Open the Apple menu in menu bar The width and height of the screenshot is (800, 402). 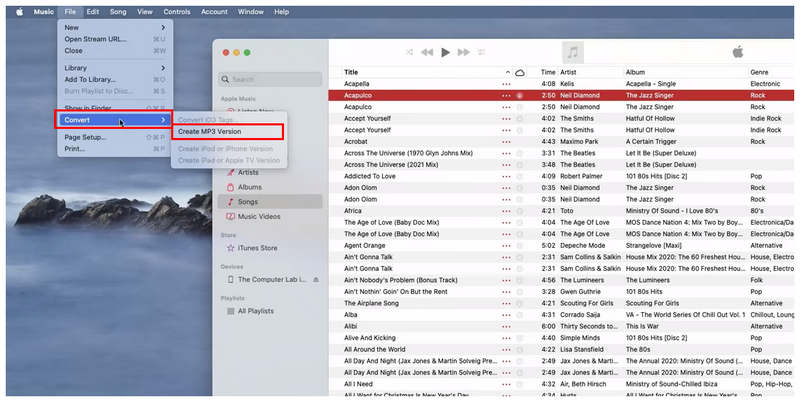tap(19, 12)
